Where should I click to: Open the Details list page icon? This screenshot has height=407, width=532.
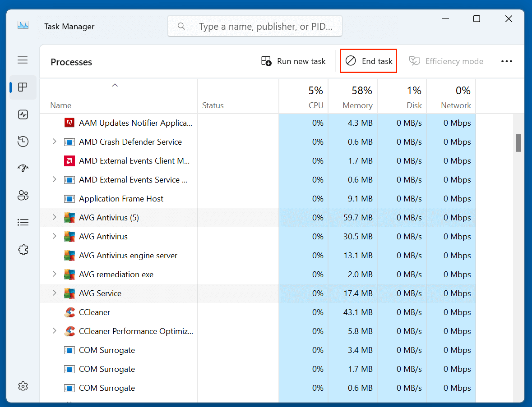tap(23, 222)
